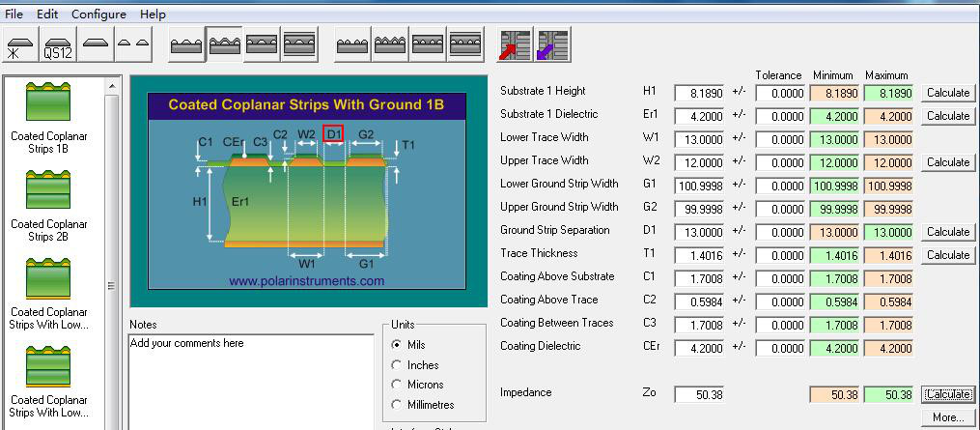Select Microns as the unit
This screenshot has width=980, height=430.
397,386
